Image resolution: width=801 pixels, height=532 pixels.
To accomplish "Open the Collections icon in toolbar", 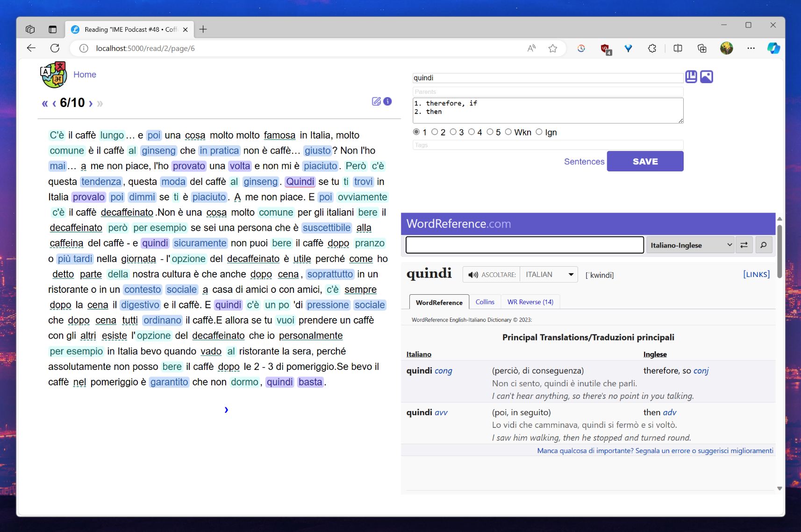I will pyautogui.click(x=702, y=48).
